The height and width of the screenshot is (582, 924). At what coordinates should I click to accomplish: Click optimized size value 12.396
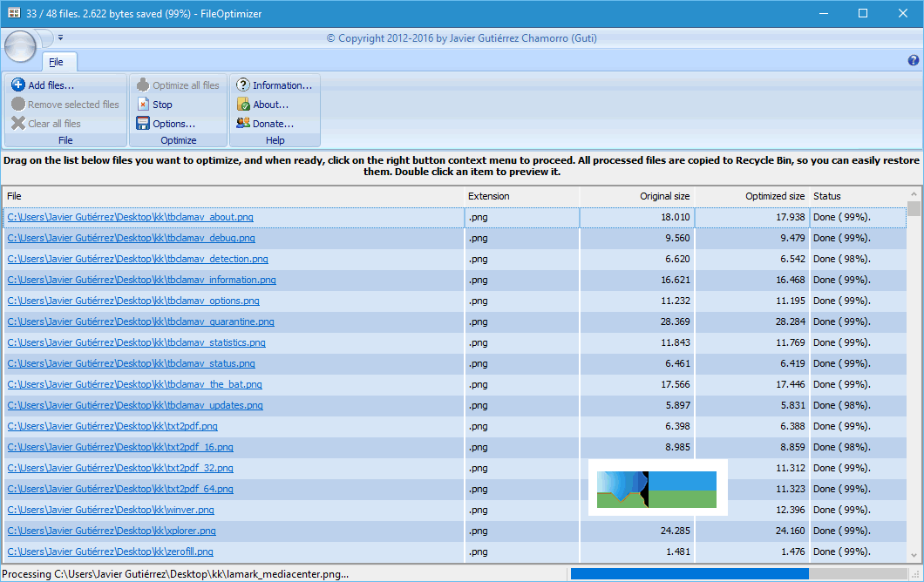coord(791,510)
